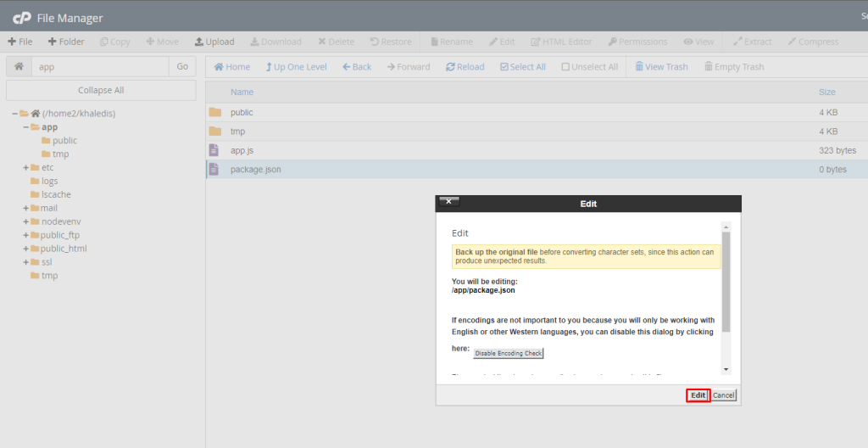Click the path input field showing app
Image resolution: width=868 pixels, height=448 pixels.
(100, 66)
